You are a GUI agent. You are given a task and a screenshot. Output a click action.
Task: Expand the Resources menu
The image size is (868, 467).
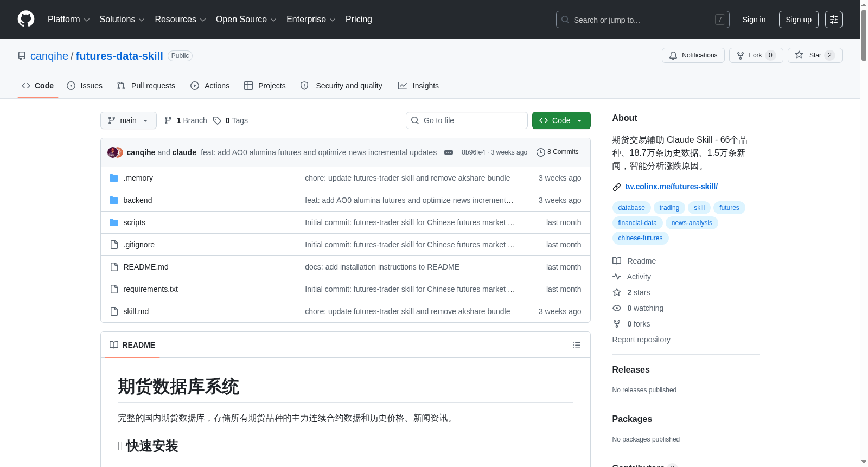tap(180, 20)
